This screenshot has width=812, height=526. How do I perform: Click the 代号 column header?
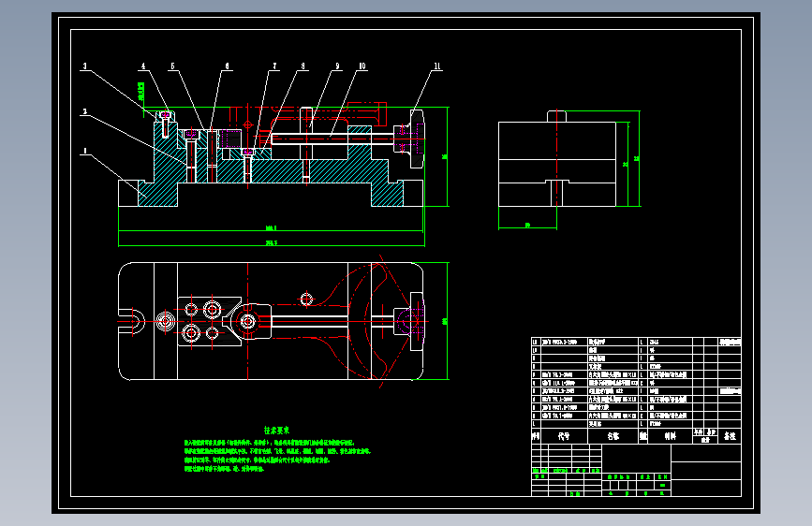point(564,436)
